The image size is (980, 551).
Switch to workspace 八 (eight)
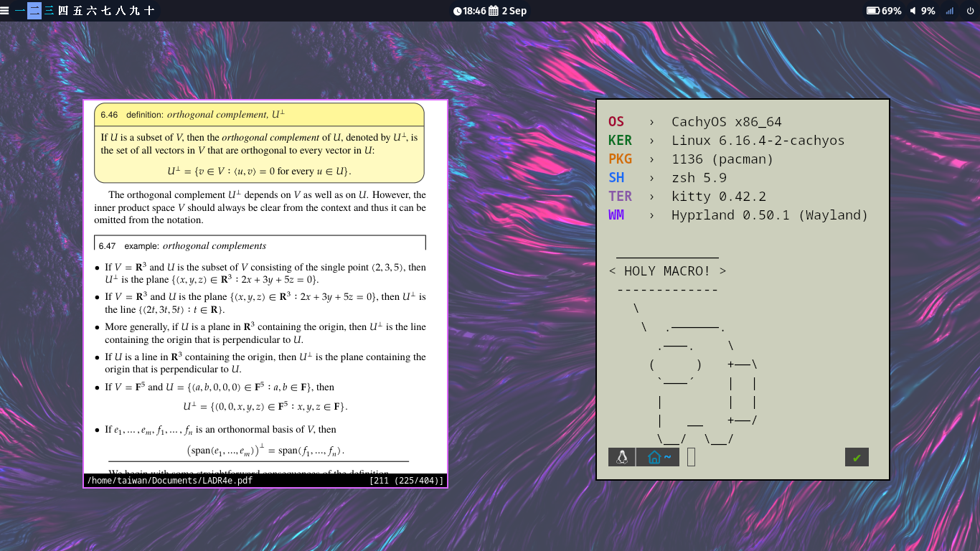(121, 11)
